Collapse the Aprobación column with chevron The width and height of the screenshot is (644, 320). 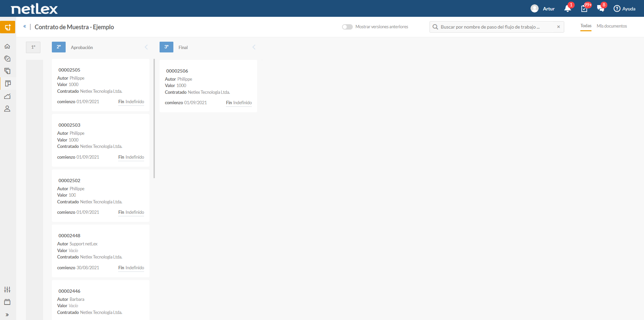pyautogui.click(x=146, y=47)
